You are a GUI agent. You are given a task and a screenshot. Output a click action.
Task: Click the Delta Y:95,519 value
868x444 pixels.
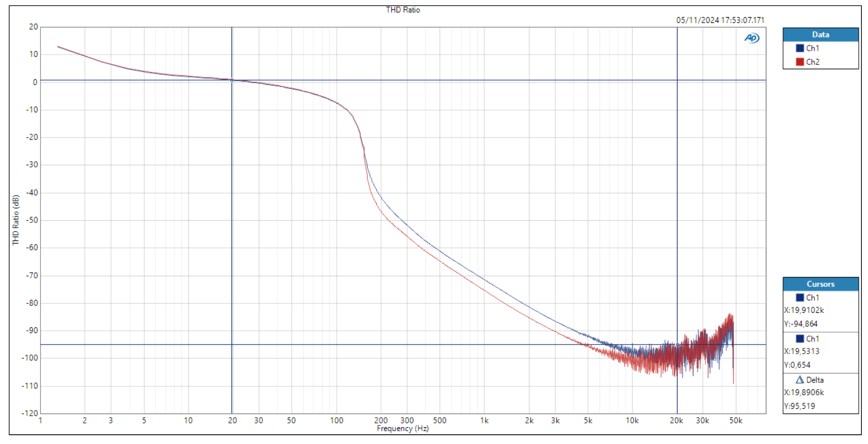click(800, 406)
